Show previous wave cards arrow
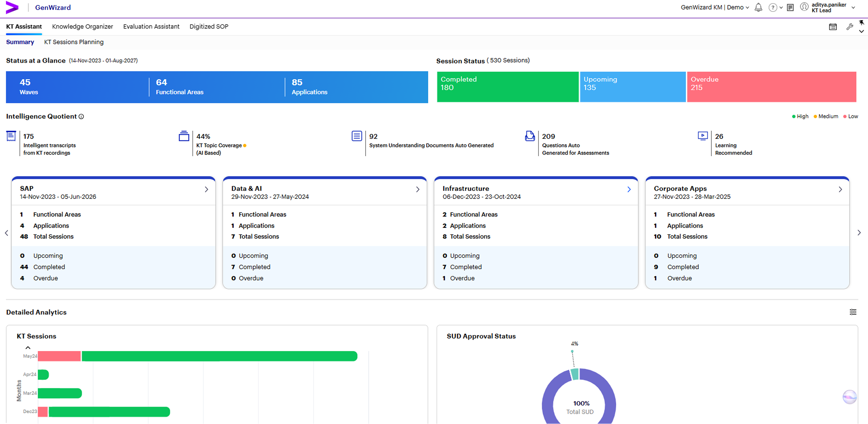 point(6,233)
